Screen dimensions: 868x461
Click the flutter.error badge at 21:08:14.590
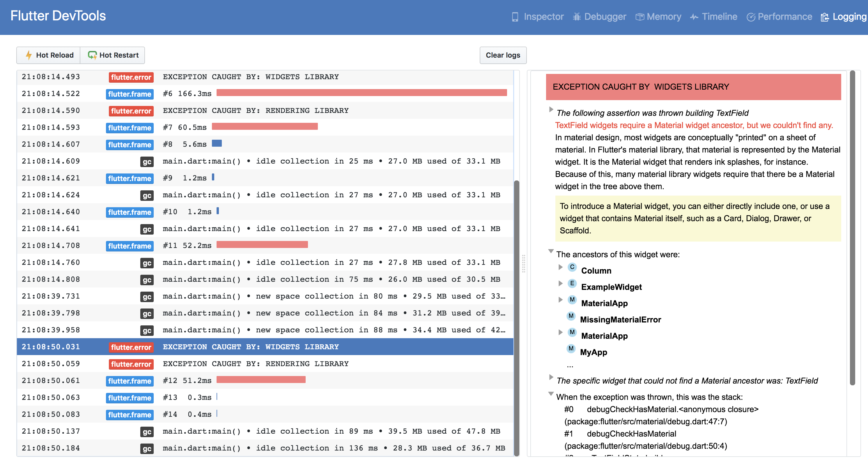pyautogui.click(x=131, y=111)
